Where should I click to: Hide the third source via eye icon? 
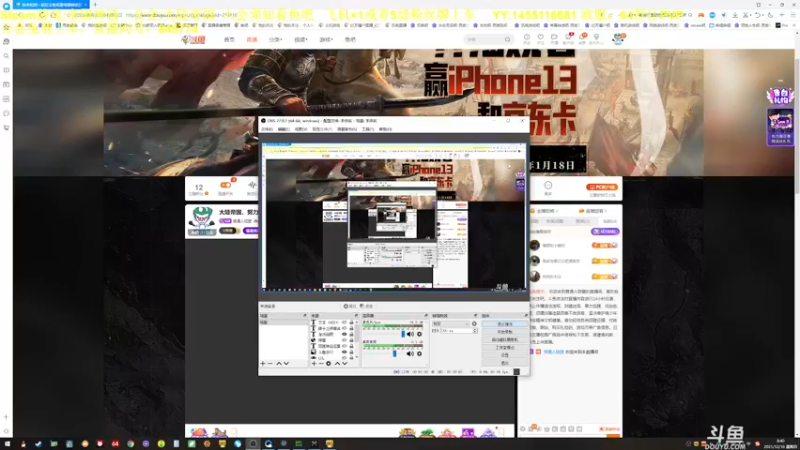pos(344,335)
